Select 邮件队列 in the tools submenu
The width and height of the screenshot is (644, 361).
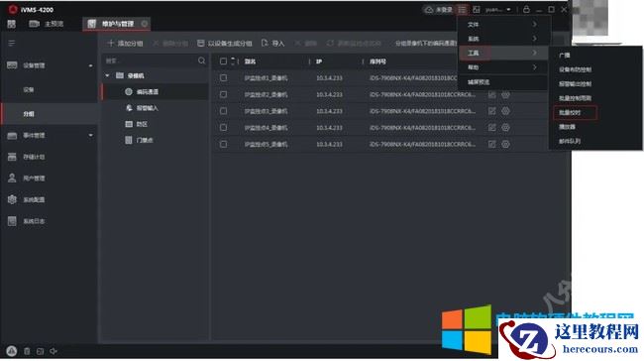pyautogui.click(x=570, y=141)
